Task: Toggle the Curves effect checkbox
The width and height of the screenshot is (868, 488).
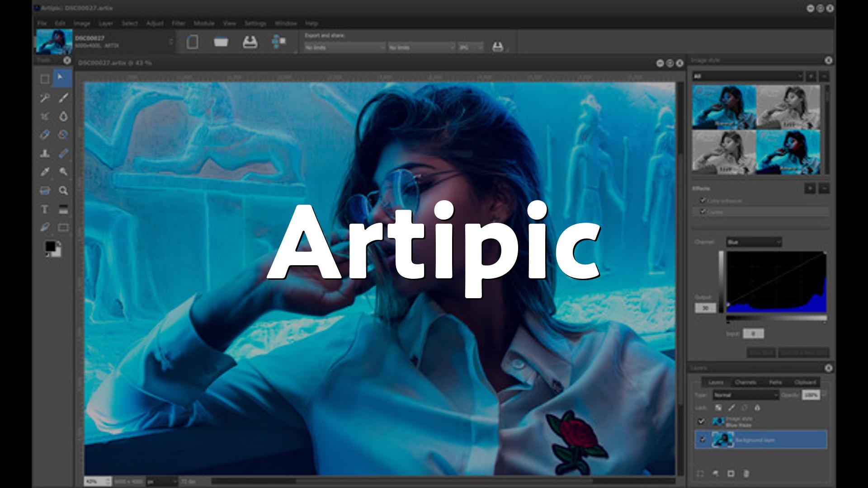Action: pyautogui.click(x=703, y=211)
